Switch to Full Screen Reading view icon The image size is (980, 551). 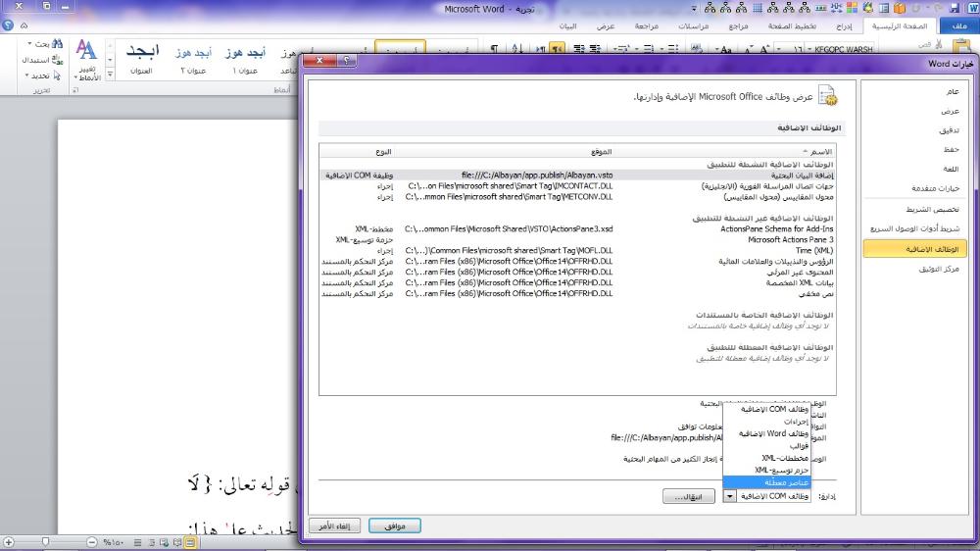177,543
